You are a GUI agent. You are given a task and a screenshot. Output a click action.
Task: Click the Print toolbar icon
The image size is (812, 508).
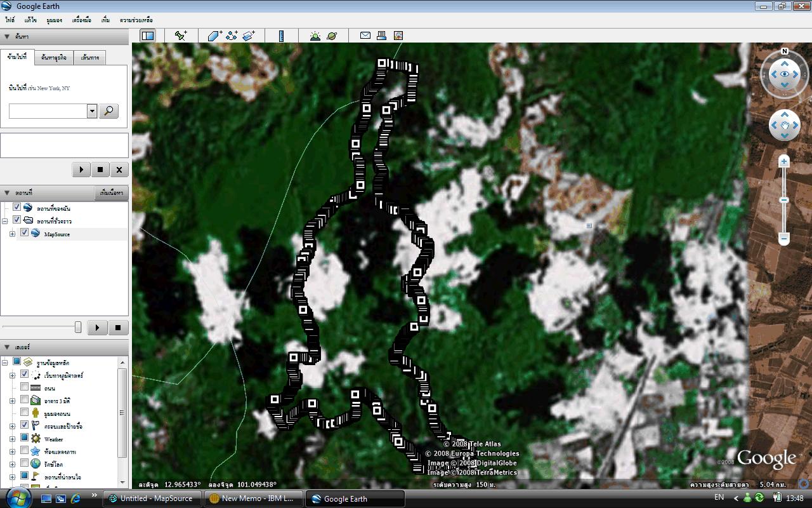tap(382, 36)
